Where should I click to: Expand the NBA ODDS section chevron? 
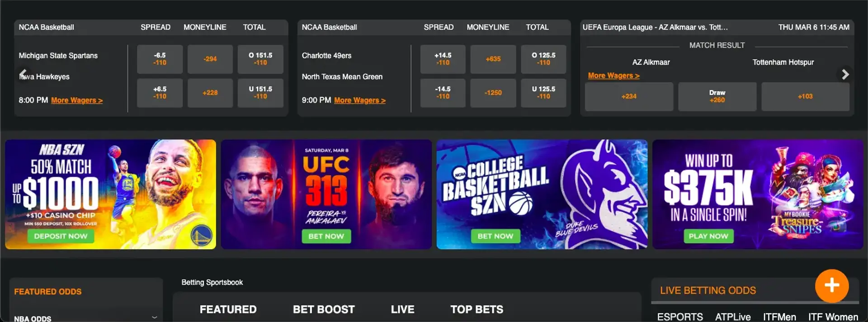[155, 317]
